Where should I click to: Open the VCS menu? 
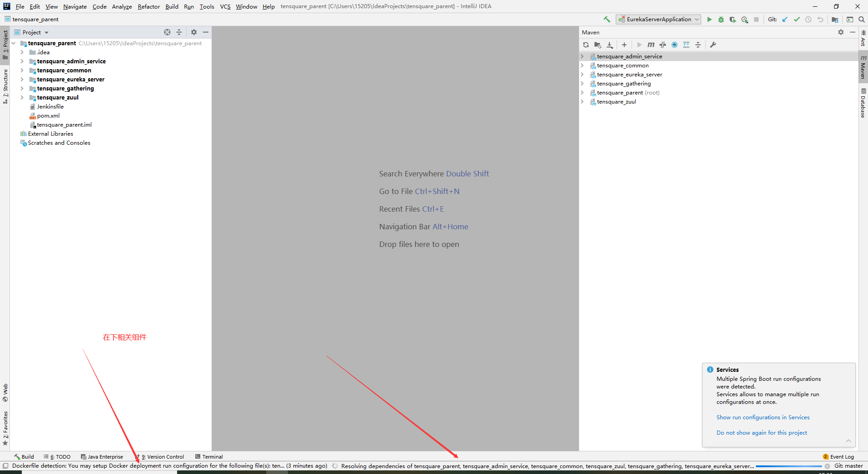[225, 6]
